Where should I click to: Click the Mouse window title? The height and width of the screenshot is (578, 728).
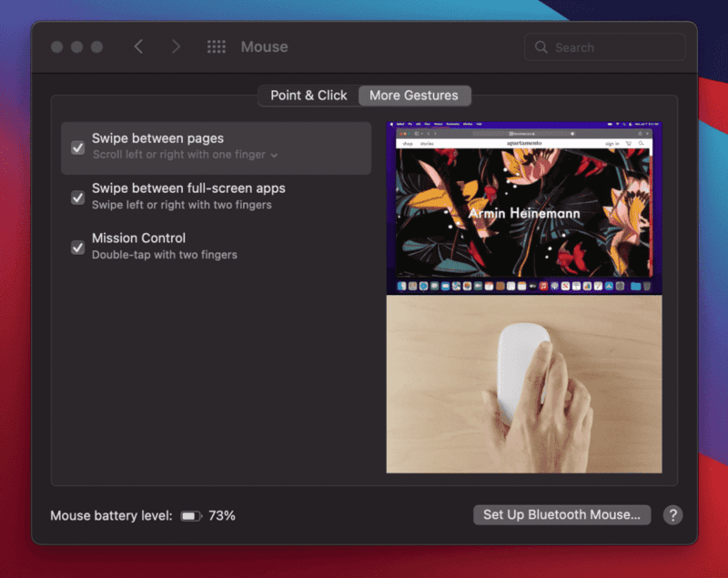(x=264, y=47)
